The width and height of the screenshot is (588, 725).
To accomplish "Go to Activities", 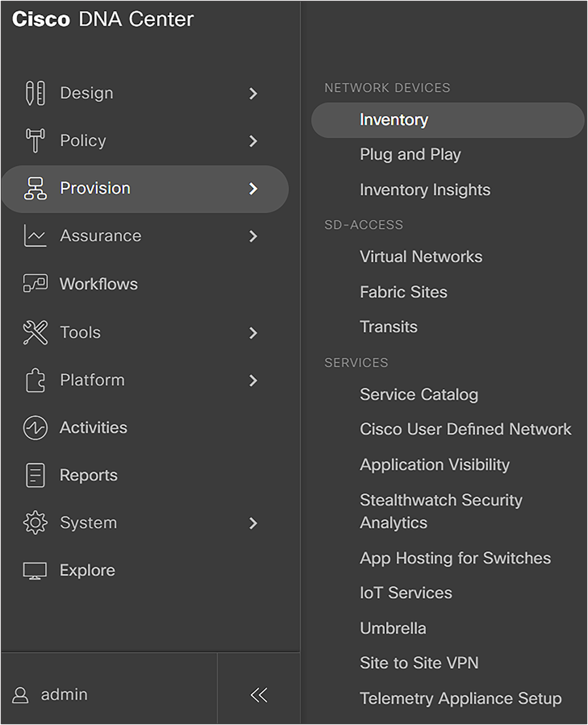I will click(x=93, y=428).
